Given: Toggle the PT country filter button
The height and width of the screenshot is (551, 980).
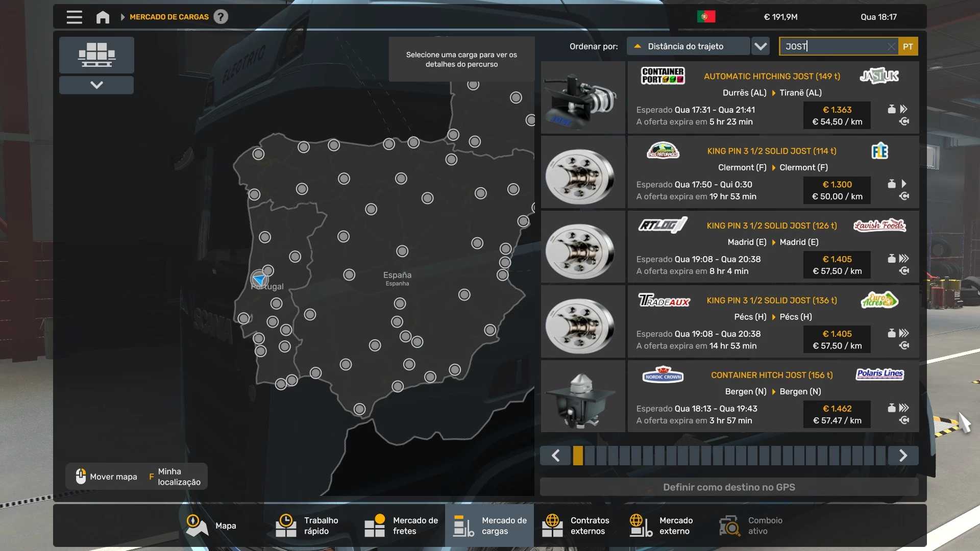Looking at the screenshot, I should tap(908, 46).
